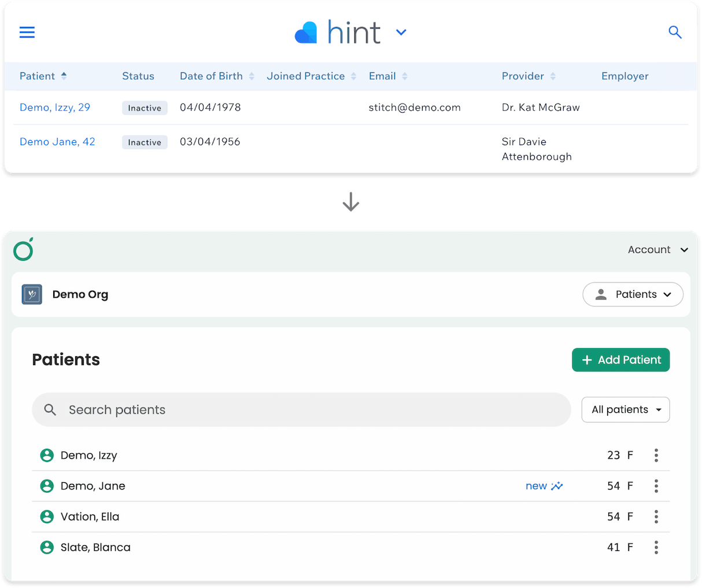
Task: Open patient row Demo, Jane
Action: click(x=351, y=486)
